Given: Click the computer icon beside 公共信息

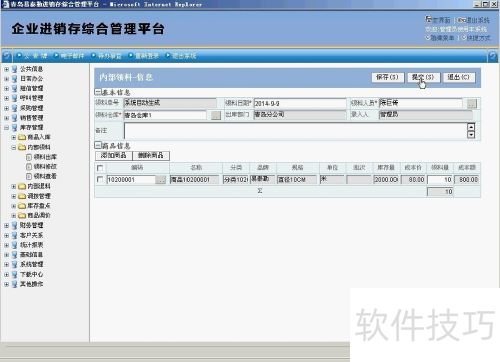Looking at the screenshot, I should click(14, 69).
